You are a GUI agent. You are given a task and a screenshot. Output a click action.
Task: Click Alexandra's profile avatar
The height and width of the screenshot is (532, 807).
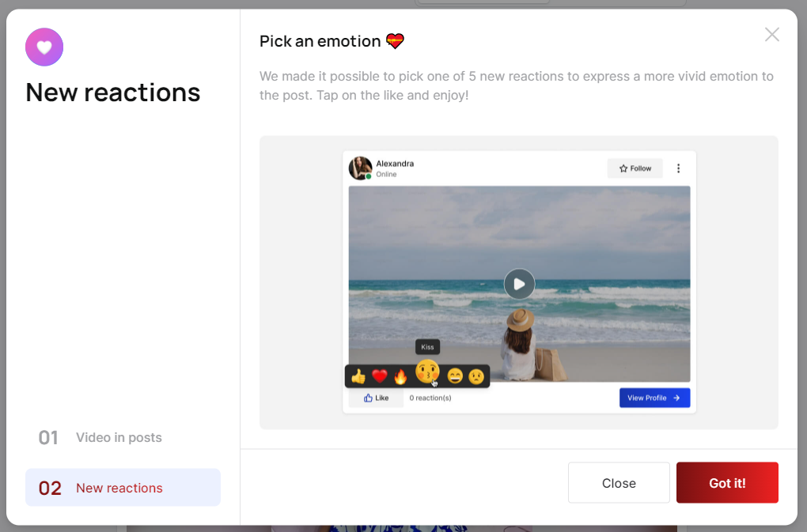click(360, 168)
